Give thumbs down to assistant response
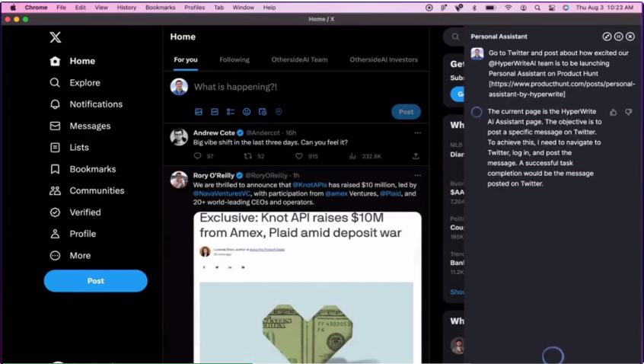Screen dimensions: 644x364 [x=628, y=112]
